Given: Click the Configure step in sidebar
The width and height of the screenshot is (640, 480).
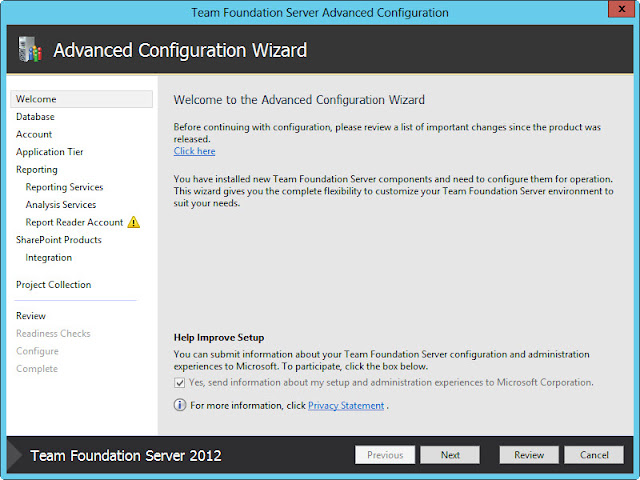Looking at the screenshot, I should [x=37, y=351].
